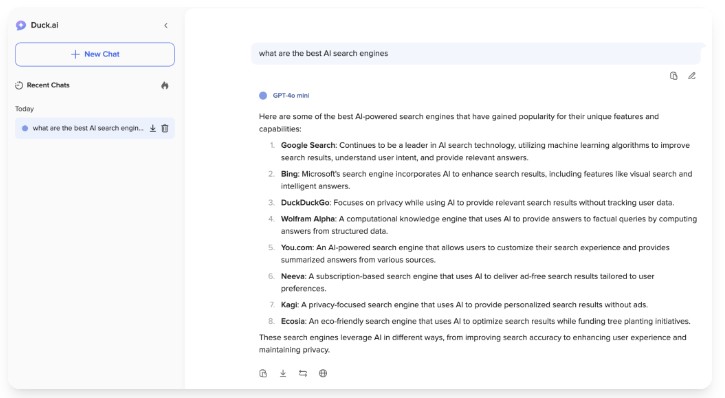The height and width of the screenshot is (398, 725).
Task: Click the intro sentence 'Here are some of the best'
Action: (x=459, y=122)
